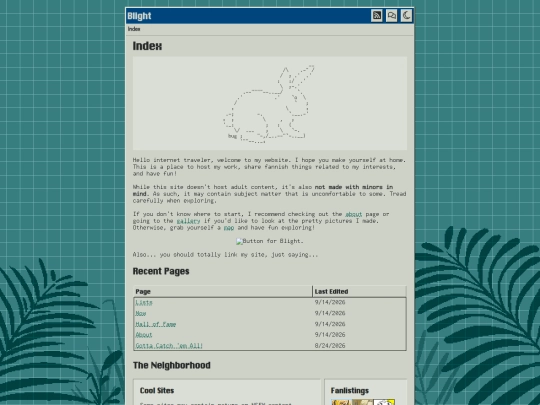Click the ASCII art bunny image
The height and width of the screenshot is (405, 540).
270,103
